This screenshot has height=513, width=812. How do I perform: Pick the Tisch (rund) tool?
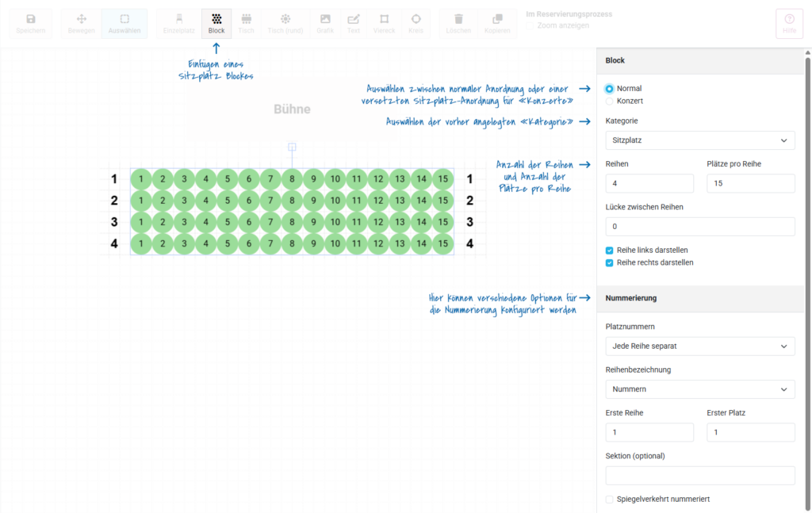[x=285, y=19]
